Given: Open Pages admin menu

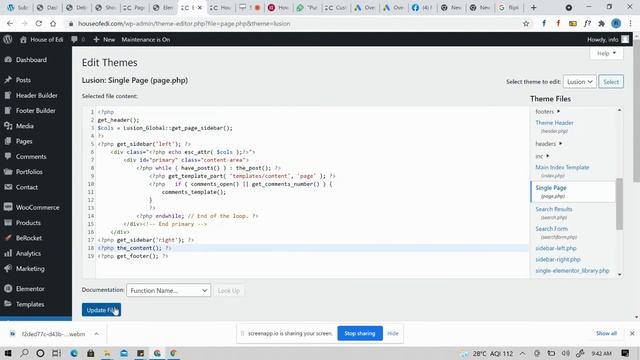Looking at the screenshot, I should pyautogui.click(x=24, y=141).
